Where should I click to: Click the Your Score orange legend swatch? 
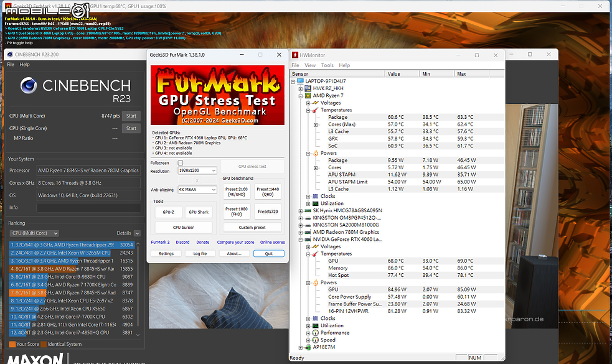click(x=12, y=344)
